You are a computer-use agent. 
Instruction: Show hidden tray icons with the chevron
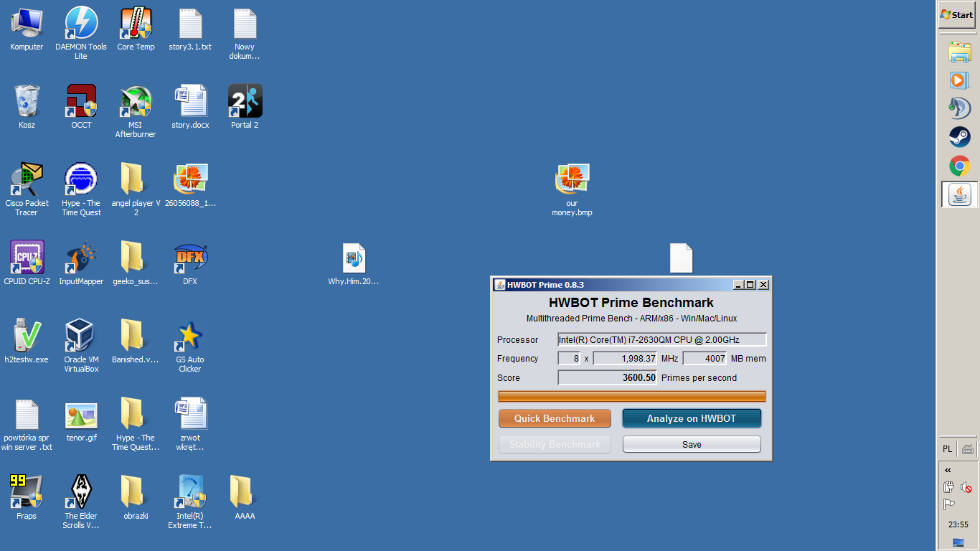click(x=948, y=471)
